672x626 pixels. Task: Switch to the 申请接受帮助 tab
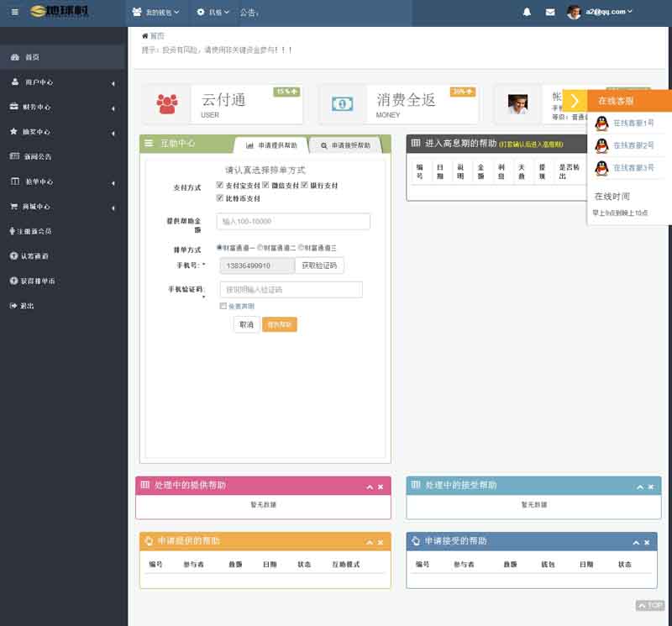(x=345, y=145)
